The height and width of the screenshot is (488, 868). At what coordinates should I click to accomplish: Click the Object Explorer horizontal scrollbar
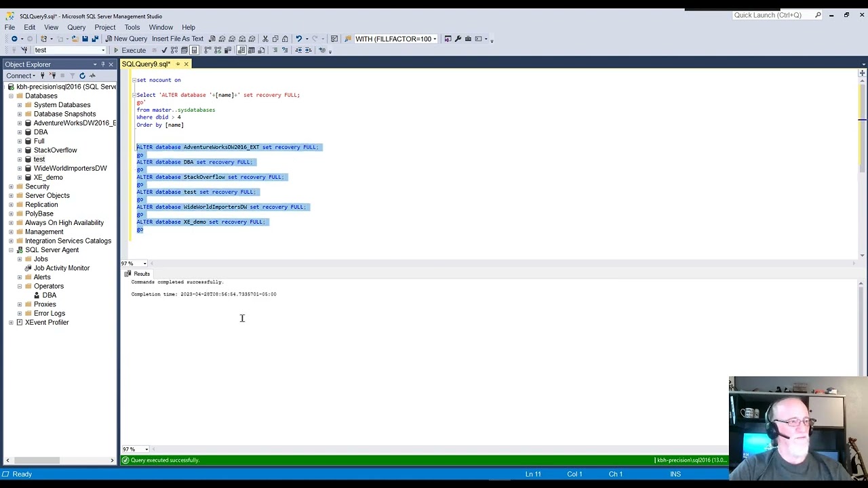(60, 461)
